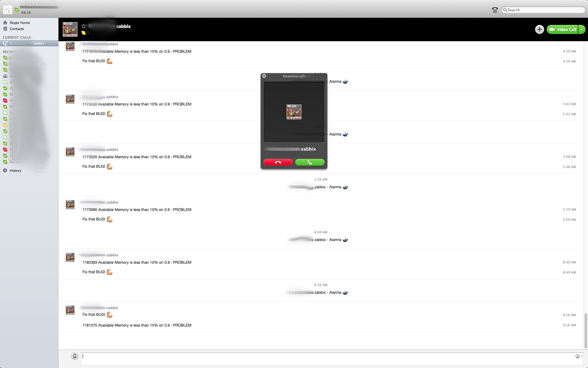The width and height of the screenshot is (588, 368).
Task: Click the 9:16 AM Alarma call entry
Action: [317, 293]
